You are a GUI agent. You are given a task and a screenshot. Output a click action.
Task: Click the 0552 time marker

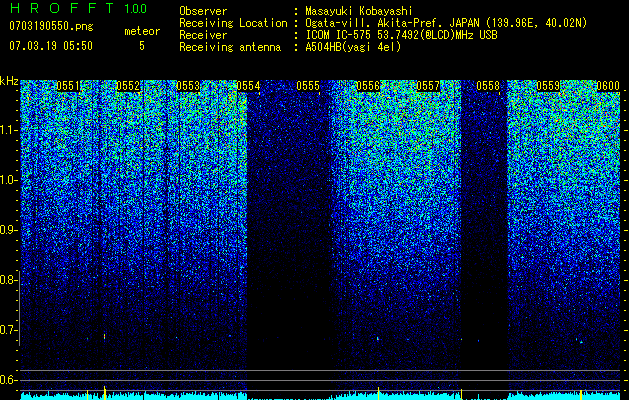pyautogui.click(x=128, y=86)
